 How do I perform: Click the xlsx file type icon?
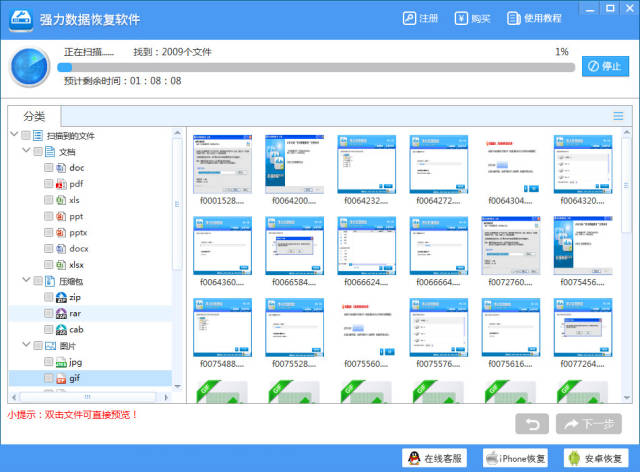[61, 265]
